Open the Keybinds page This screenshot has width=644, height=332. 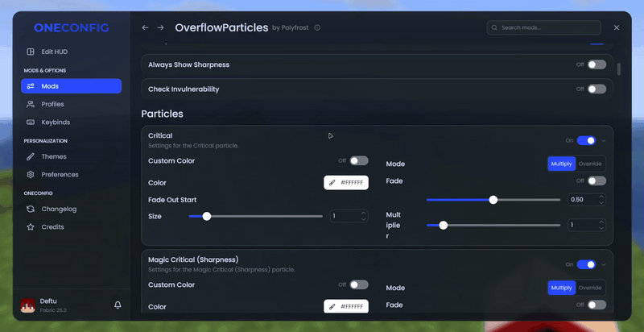pyautogui.click(x=48, y=122)
